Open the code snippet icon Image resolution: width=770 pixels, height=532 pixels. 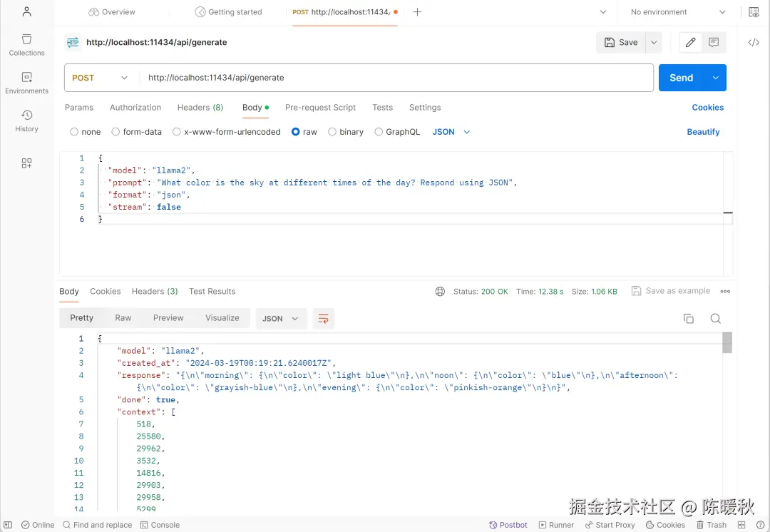[754, 42]
